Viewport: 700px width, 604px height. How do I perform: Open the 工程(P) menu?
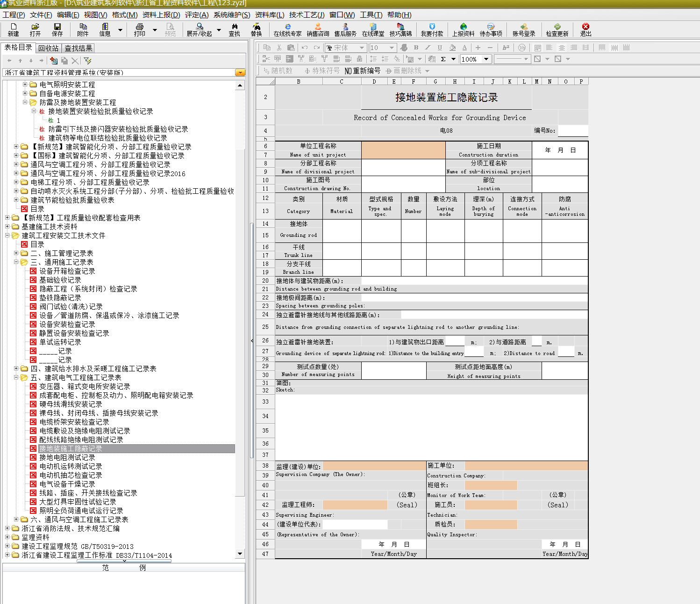[14, 15]
